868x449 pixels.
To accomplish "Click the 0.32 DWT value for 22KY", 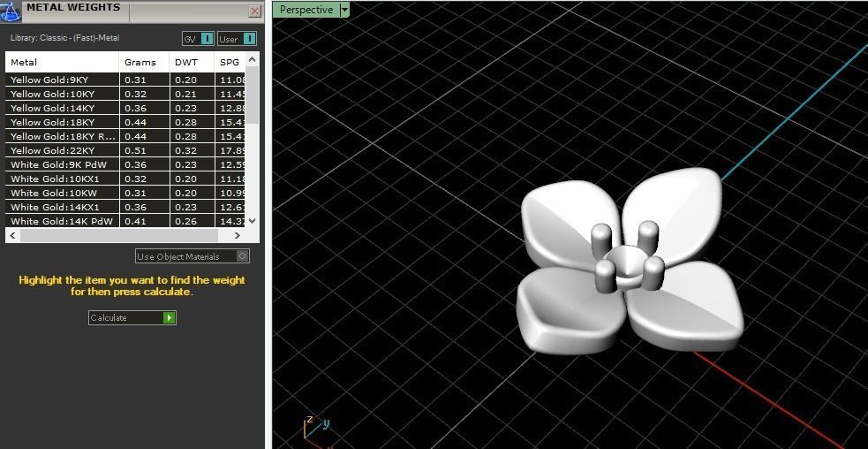I will pyautogui.click(x=186, y=150).
